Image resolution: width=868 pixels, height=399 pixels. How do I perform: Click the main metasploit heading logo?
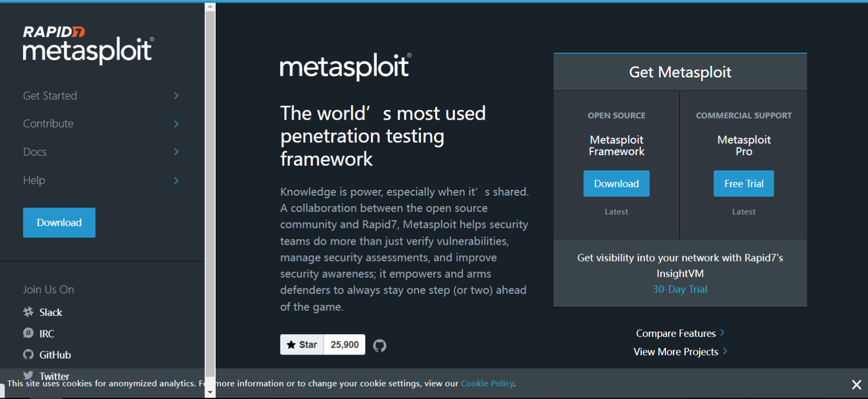[x=346, y=66]
